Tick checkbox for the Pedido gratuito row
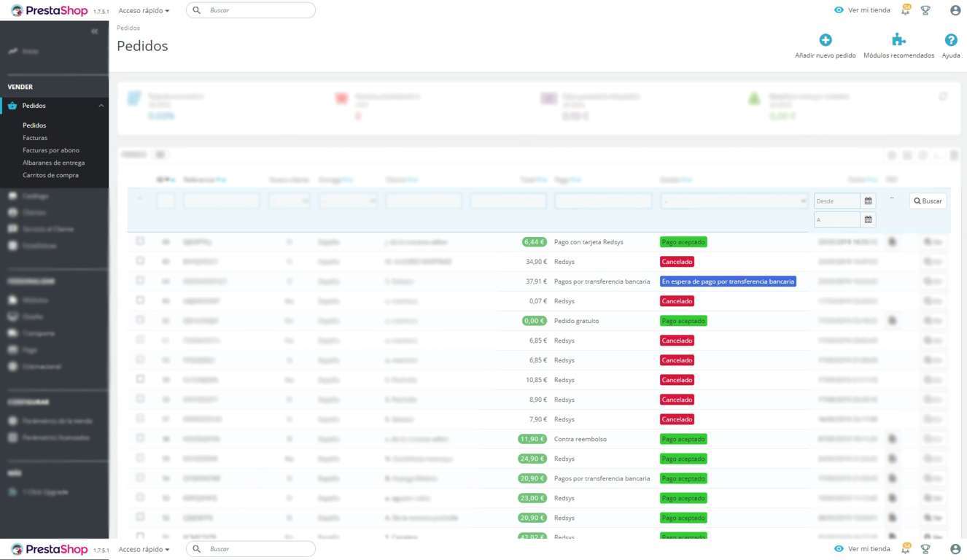967x560 pixels. pyautogui.click(x=140, y=320)
